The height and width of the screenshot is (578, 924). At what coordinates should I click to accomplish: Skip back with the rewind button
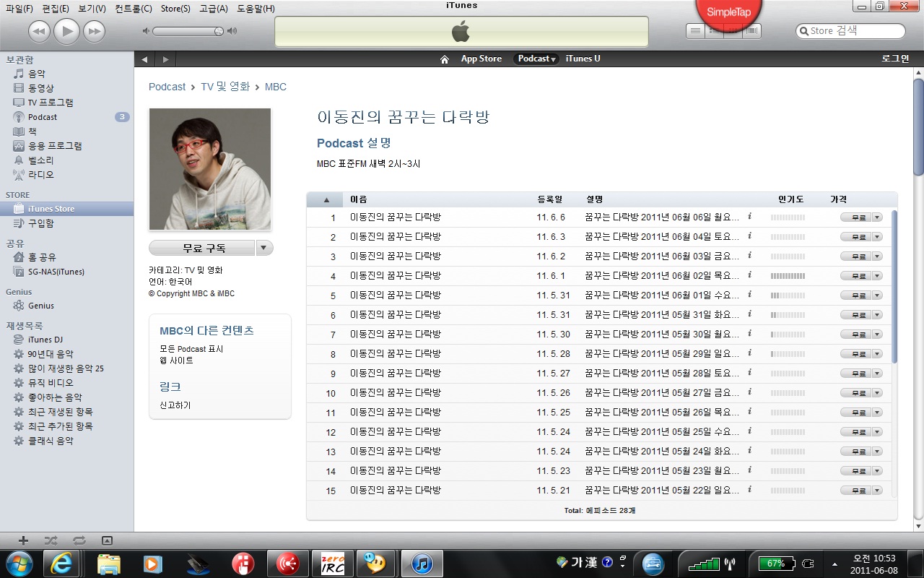[x=39, y=31]
